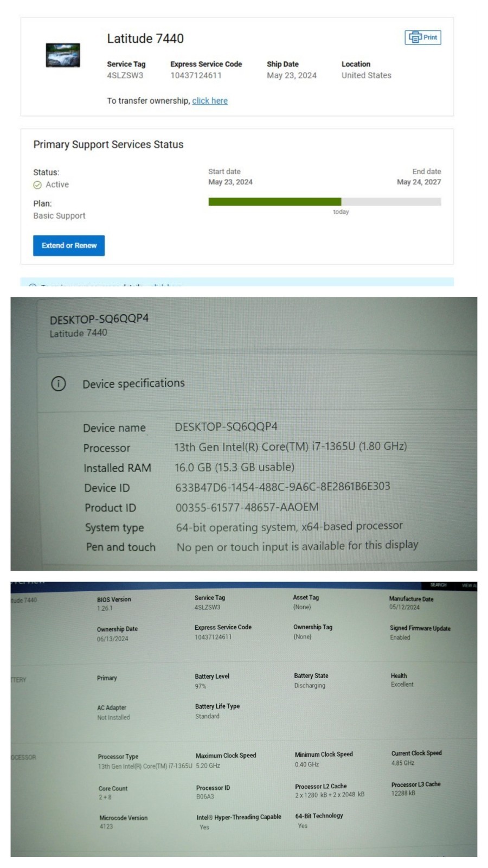
Task: Select the Processor L3 Cache 12288 kB
Action: [x=403, y=793]
